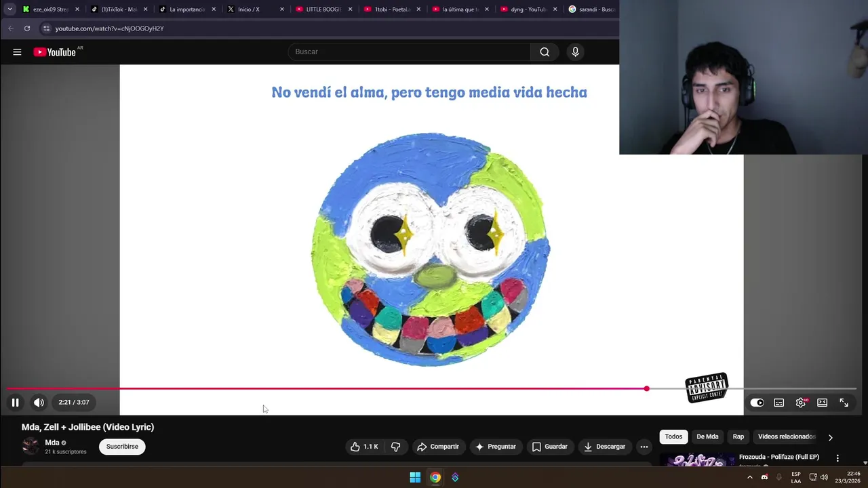The width and height of the screenshot is (868, 488).
Task: Click the tray microphone-in-use icon
Action: [x=778, y=477]
